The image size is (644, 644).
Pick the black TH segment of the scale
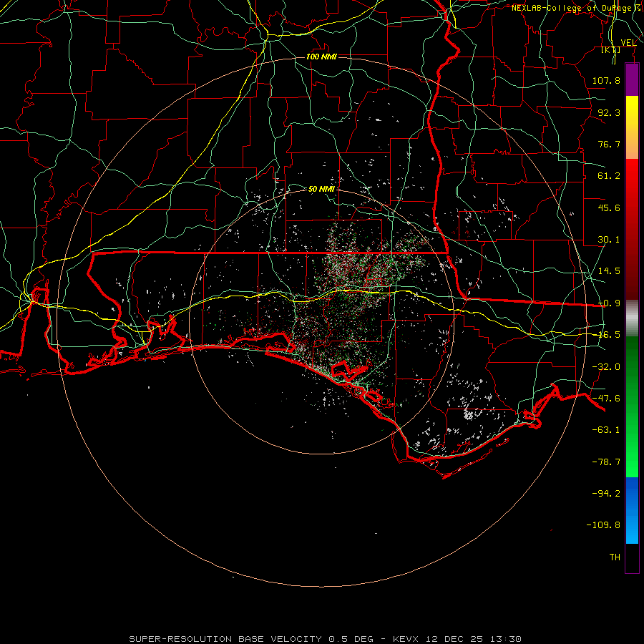point(632,558)
